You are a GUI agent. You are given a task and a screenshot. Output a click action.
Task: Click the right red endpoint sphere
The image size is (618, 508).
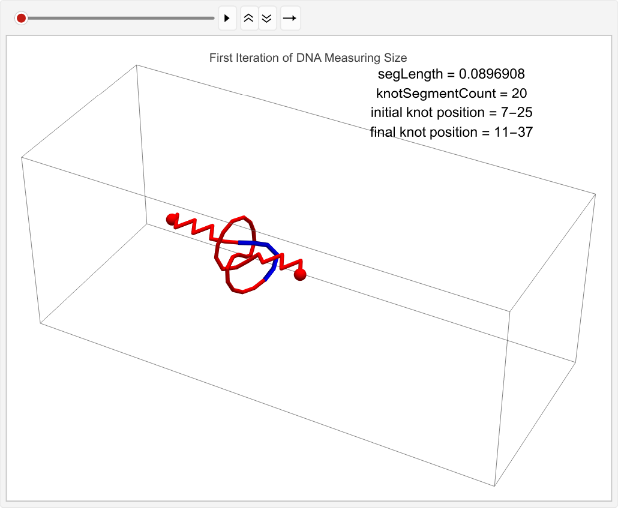(x=300, y=274)
